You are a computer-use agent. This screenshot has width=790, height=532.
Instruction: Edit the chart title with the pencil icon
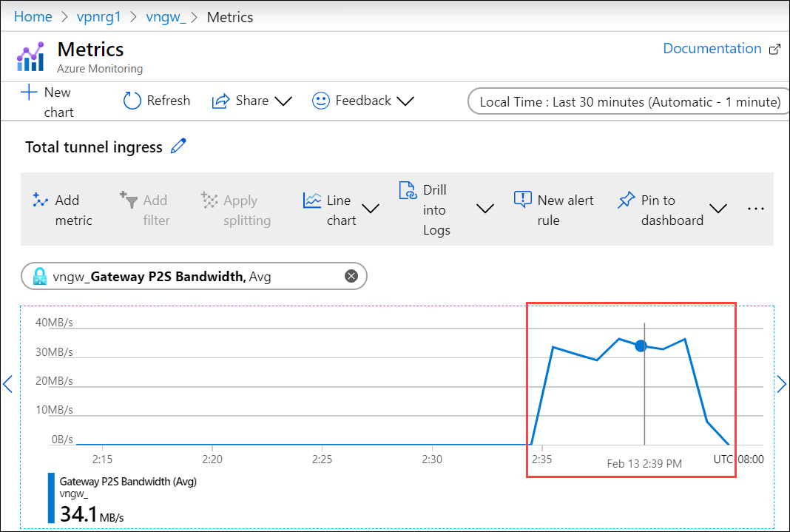pos(178,147)
